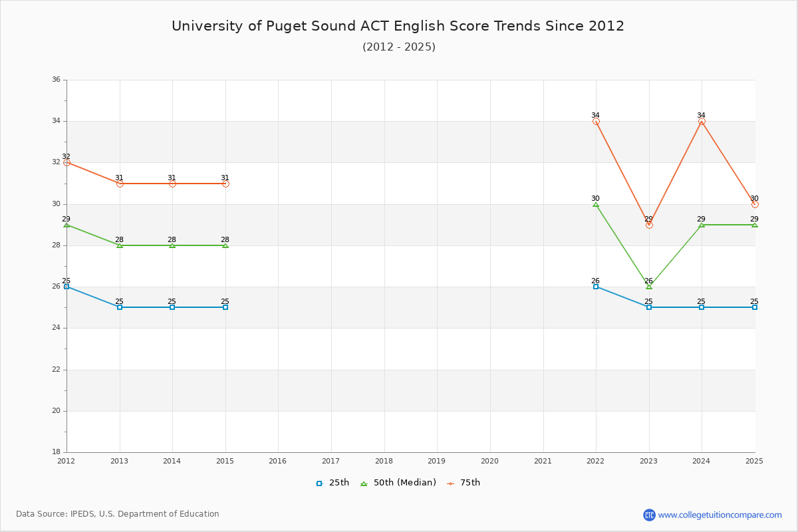Click the Data Source IPEDS footer text
This screenshot has height=532, width=798.
tap(118, 514)
